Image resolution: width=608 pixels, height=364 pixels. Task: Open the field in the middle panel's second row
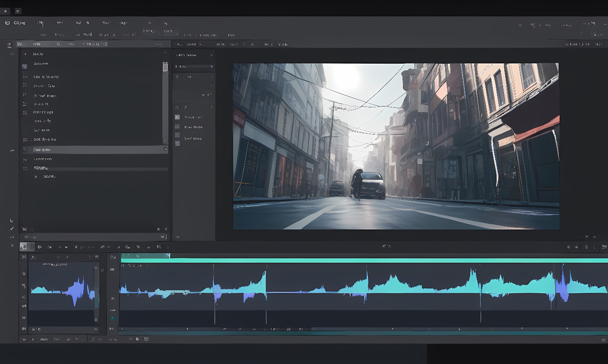click(194, 66)
